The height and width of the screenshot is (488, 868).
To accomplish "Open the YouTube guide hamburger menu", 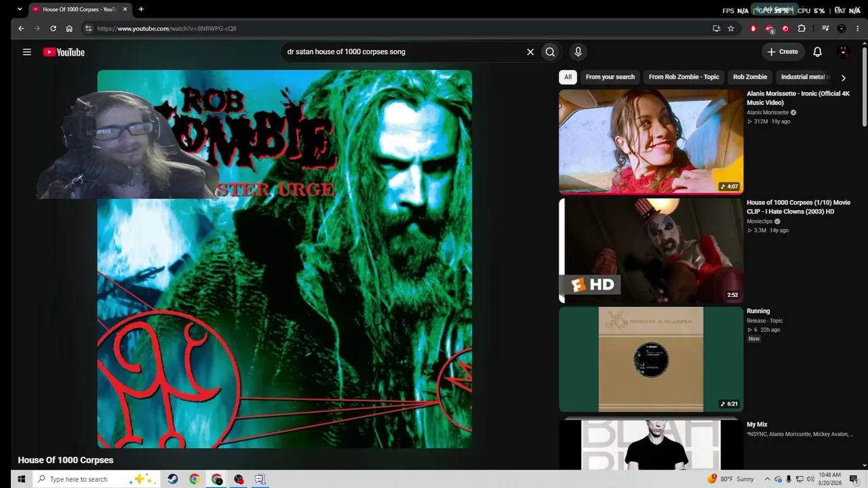I will pyautogui.click(x=26, y=52).
